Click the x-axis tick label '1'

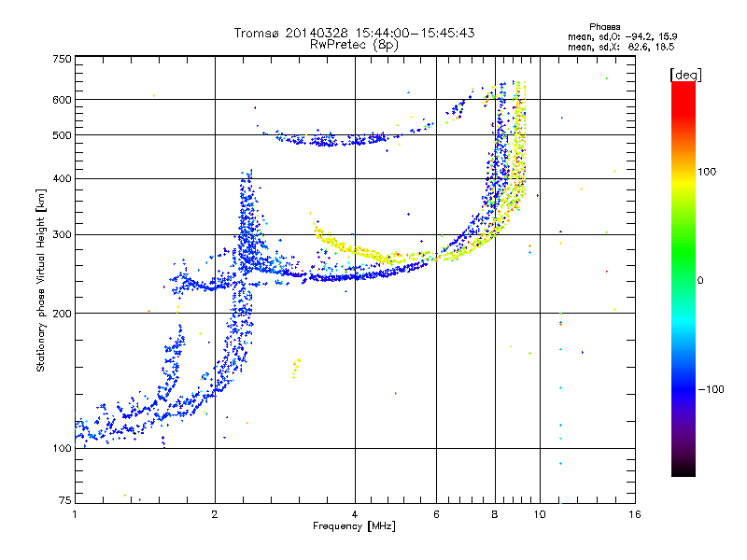point(75,514)
